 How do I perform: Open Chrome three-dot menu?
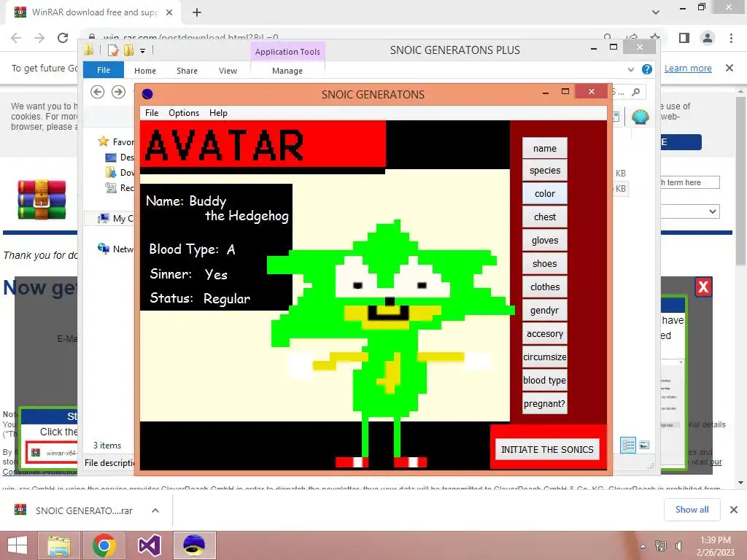(731, 38)
